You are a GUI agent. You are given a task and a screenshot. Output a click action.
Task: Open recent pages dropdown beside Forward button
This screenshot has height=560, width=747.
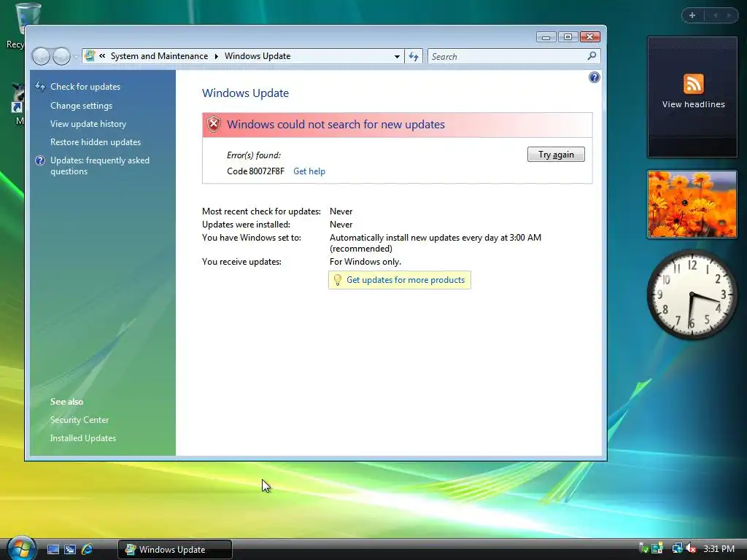point(75,57)
